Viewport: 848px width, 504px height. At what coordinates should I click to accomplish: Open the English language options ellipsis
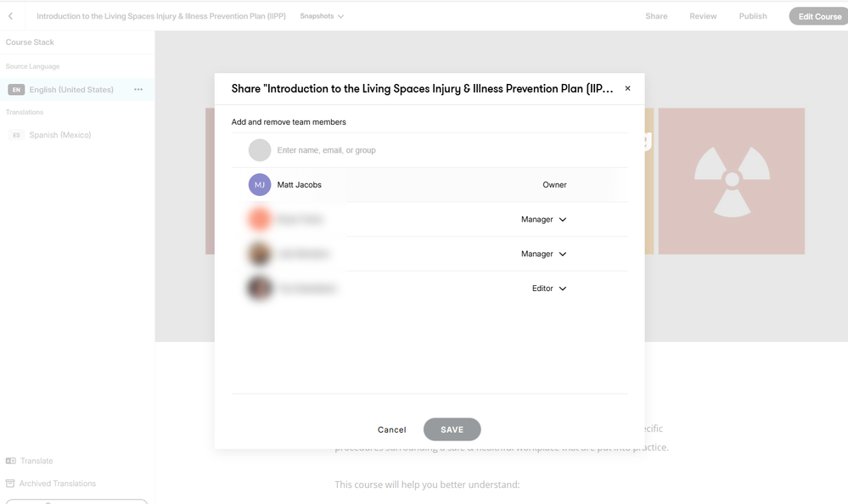pos(138,89)
